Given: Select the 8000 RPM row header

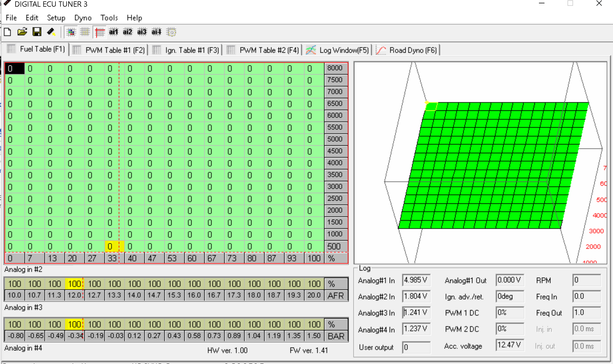Looking at the screenshot, I should pos(335,68).
